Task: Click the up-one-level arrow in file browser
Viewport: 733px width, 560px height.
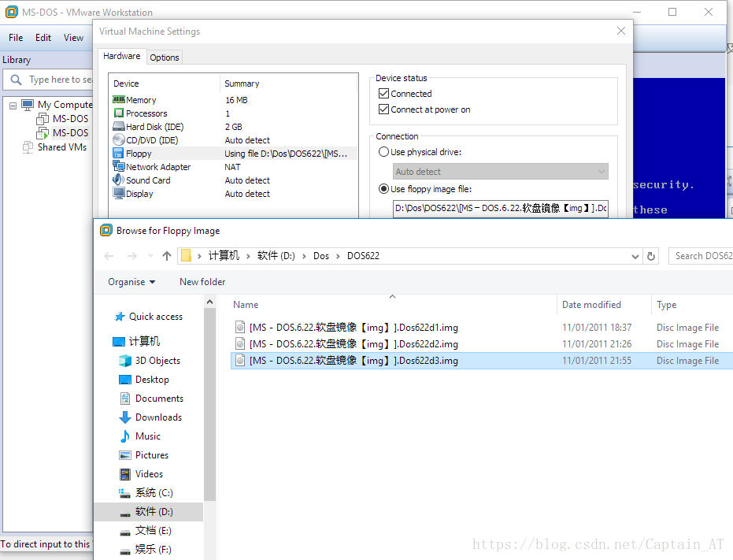Action: click(167, 256)
